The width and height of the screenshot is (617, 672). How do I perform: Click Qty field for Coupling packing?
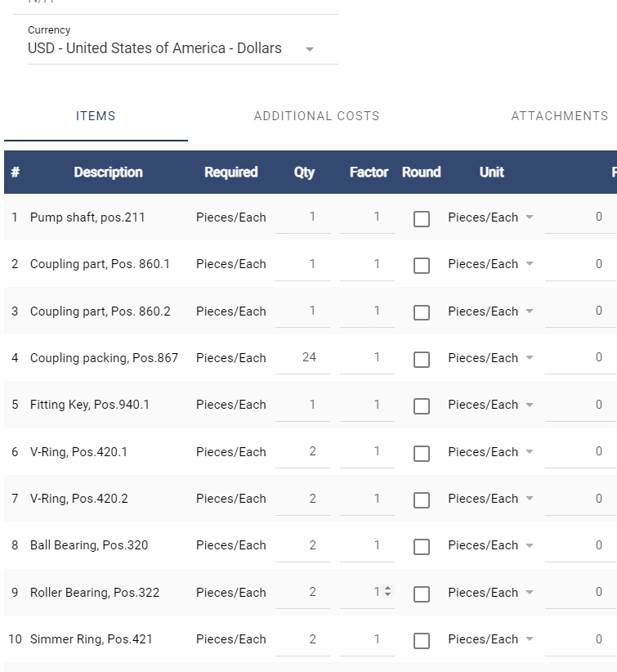(303, 357)
